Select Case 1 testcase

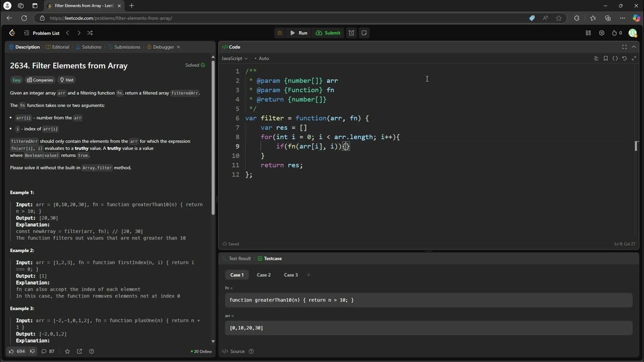[x=237, y=275]
